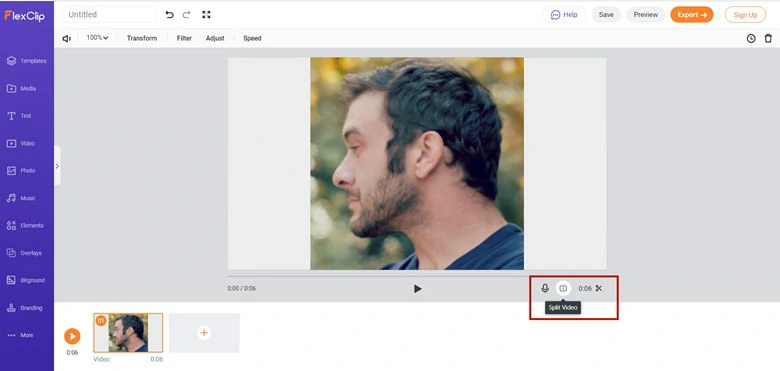
Task: Record voiceover with microphone icon
Action: [545, 288]
